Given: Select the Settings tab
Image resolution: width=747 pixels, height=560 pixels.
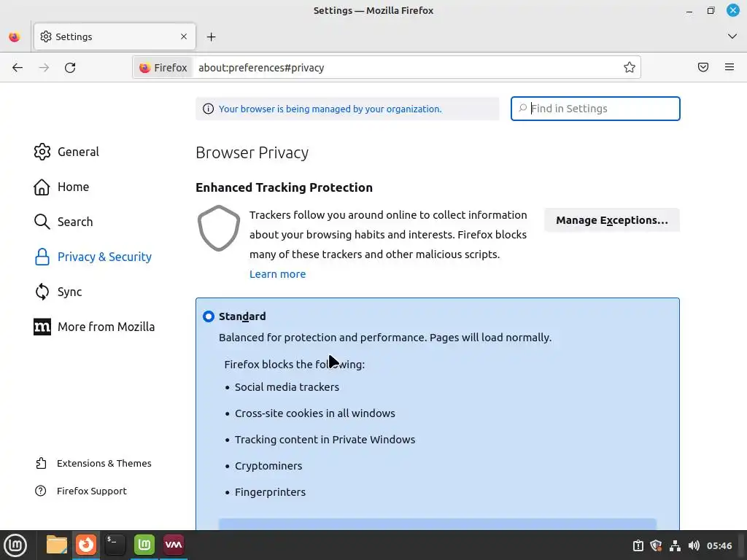Looking at the screenshot, I should [x=115, y=36].
